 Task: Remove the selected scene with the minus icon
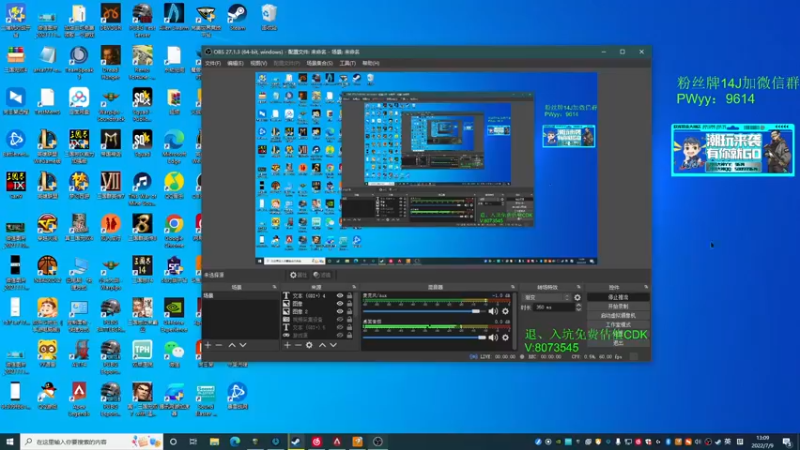(x=219, y=345)
